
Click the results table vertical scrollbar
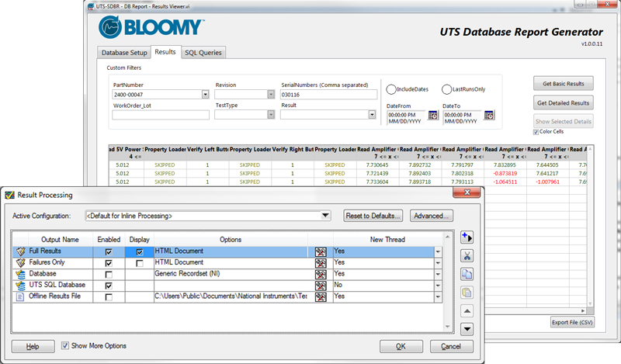pos(590,226)
